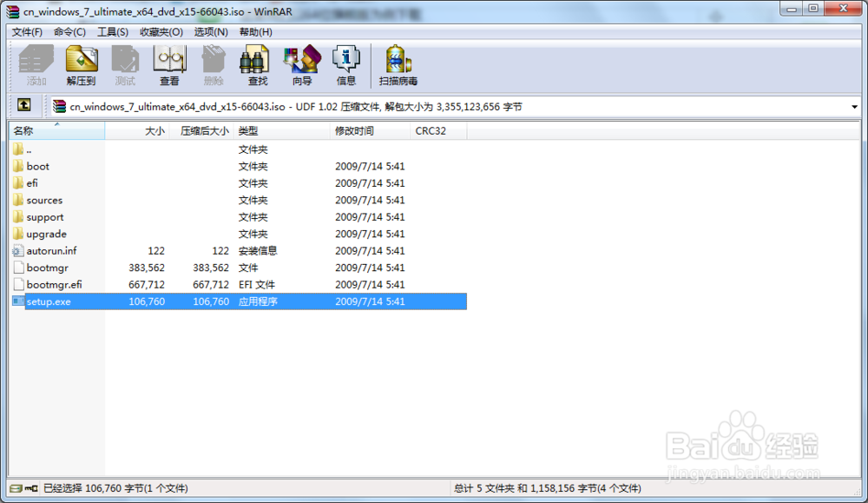
Task: Click the parent folder '..' icon
Action: pyautogui.click(x=18, y=149)
